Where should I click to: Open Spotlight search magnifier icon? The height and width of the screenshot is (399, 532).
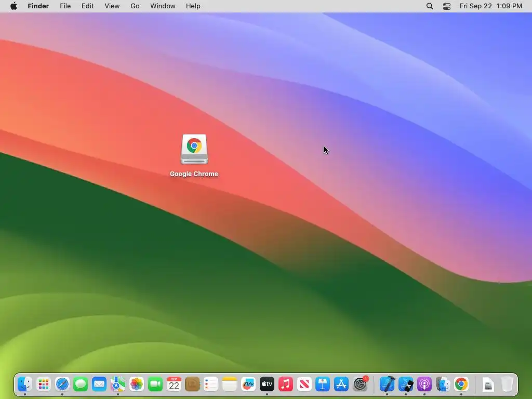point(430,6)
